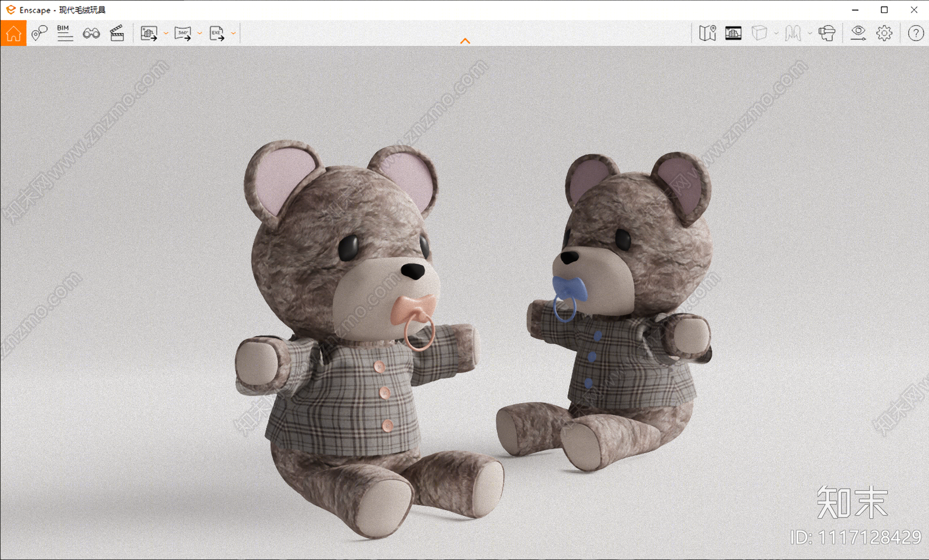929x560 pixels.
Task: Toggle the safe frame icon
Action: tap(733, 34)
